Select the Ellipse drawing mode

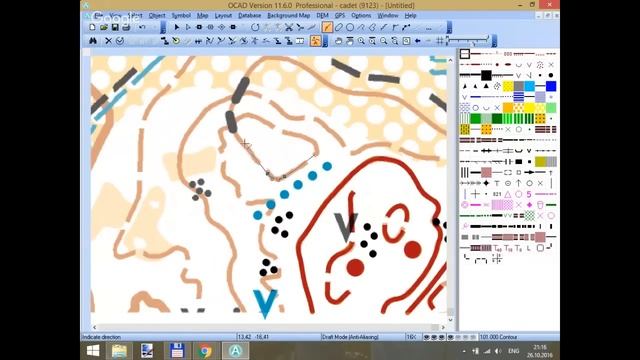click(x=338, y=27)
